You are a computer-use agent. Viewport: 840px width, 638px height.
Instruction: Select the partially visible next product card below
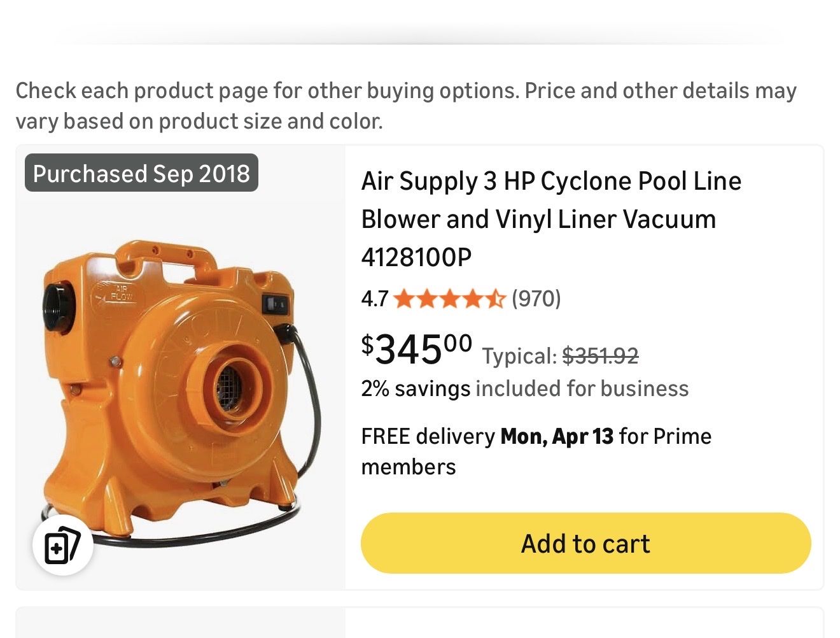(420, 627)
